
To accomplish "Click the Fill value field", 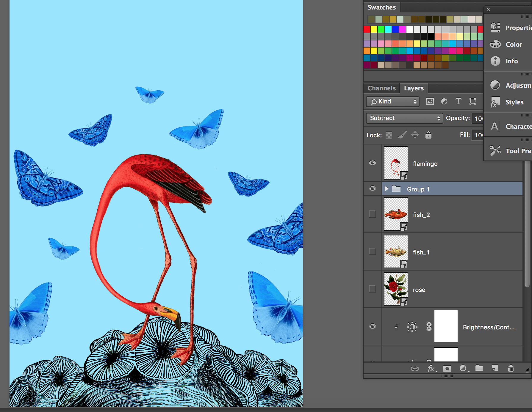I will (478, 135).
